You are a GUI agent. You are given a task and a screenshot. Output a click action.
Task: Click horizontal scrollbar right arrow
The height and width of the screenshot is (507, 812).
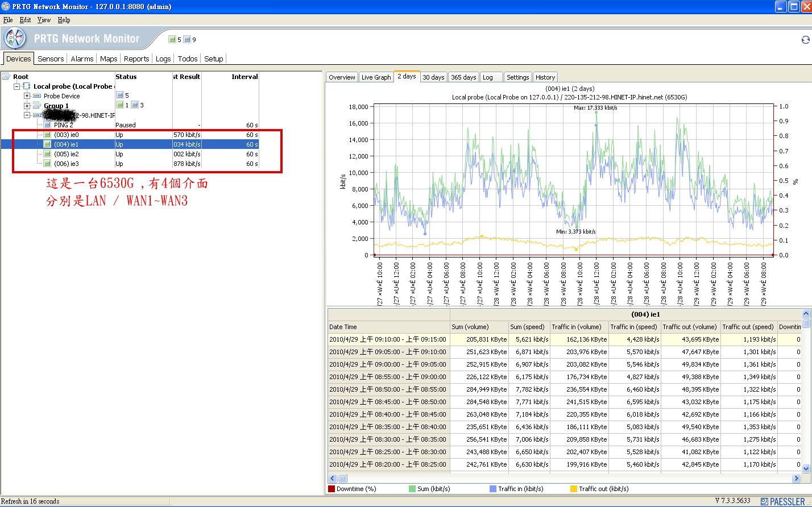[797, 479]
